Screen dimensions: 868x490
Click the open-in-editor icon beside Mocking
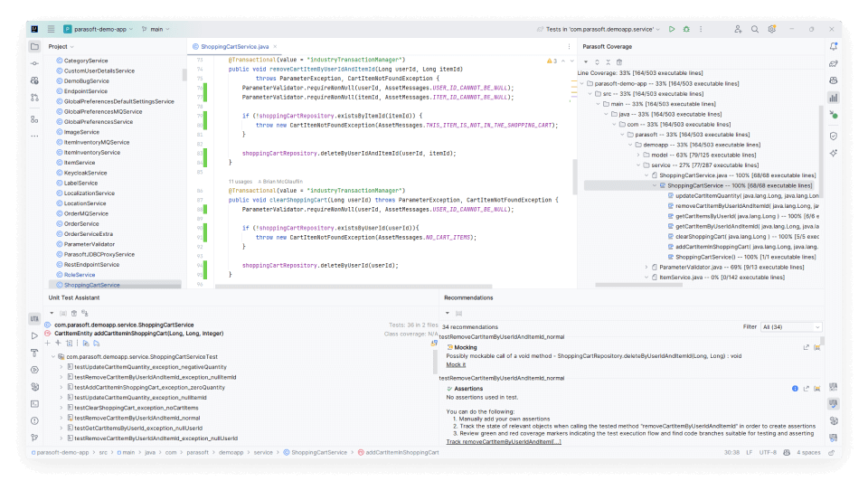(x=806, y=348)
